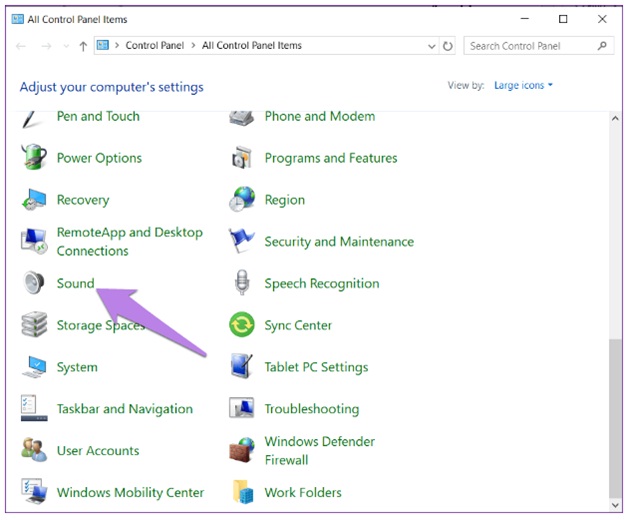
Task: Click the Security and Maintenance flag icon
Action: [241, 241]
